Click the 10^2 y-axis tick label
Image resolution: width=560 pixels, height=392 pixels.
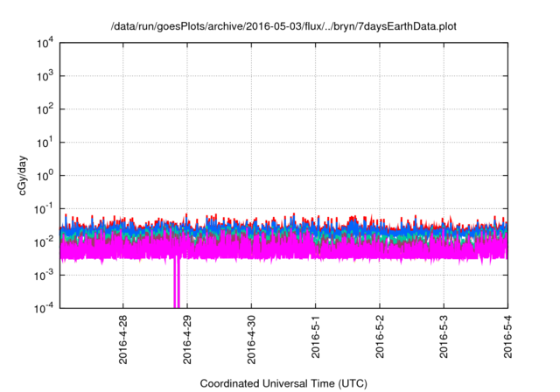point(45,109)
